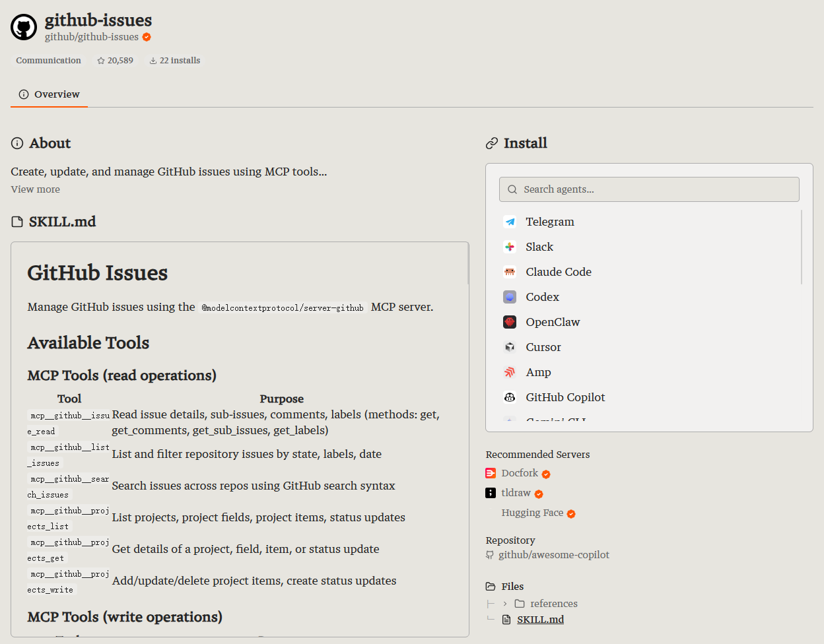The height and width of the screenshot is (644, 824).
Task: Click the repository icon beside github/awesome-copilot
Action: click(490, 555)
